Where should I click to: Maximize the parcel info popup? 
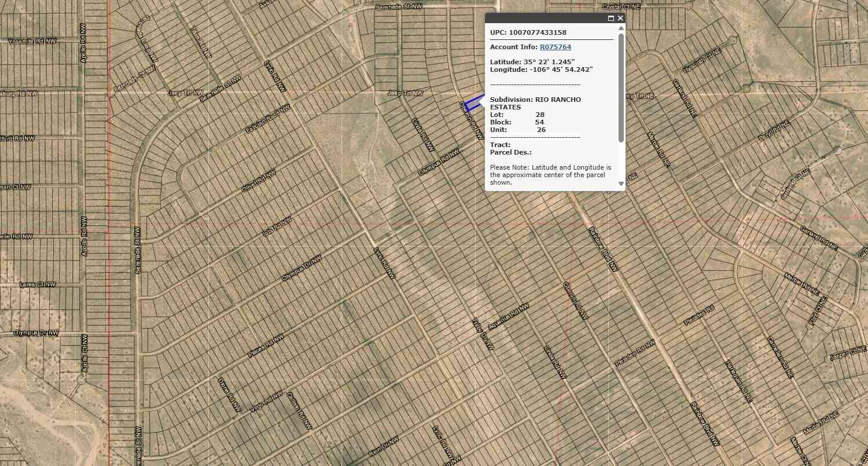[611, 19]
